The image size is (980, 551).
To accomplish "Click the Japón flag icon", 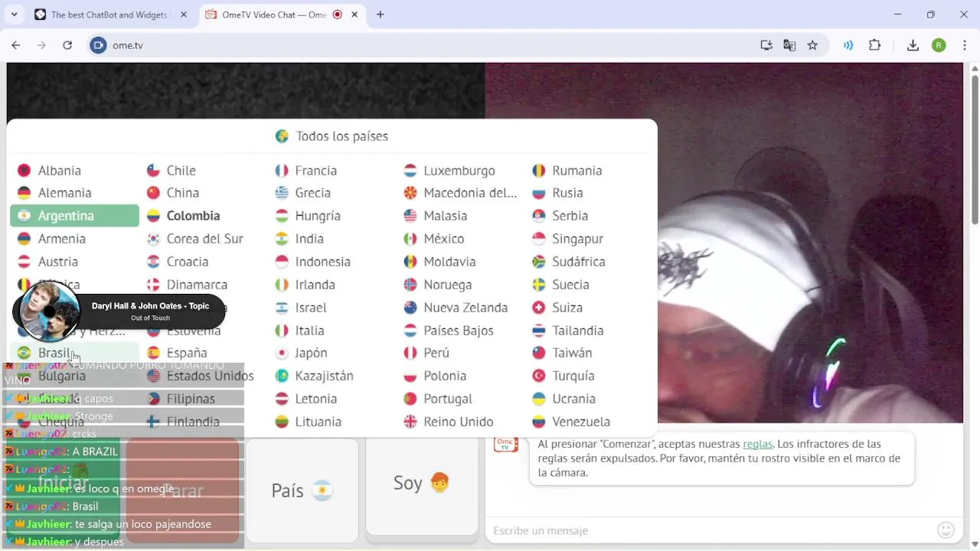I will pos(282,353).
